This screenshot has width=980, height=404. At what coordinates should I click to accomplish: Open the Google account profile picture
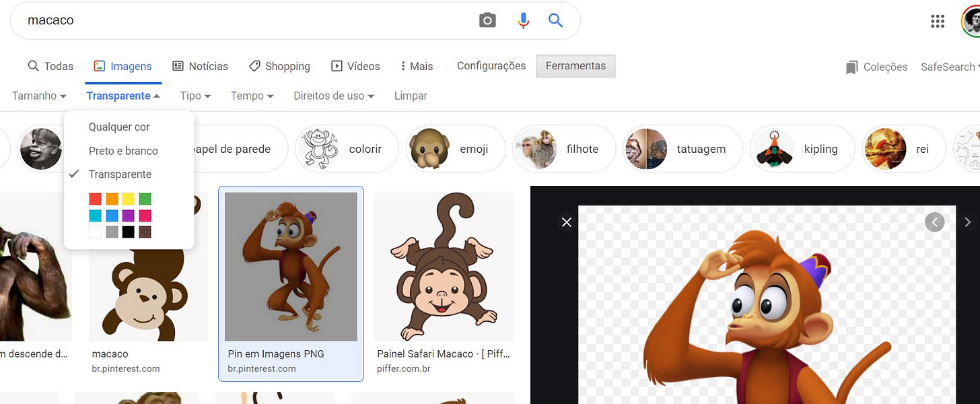click(x=971, y=21)
